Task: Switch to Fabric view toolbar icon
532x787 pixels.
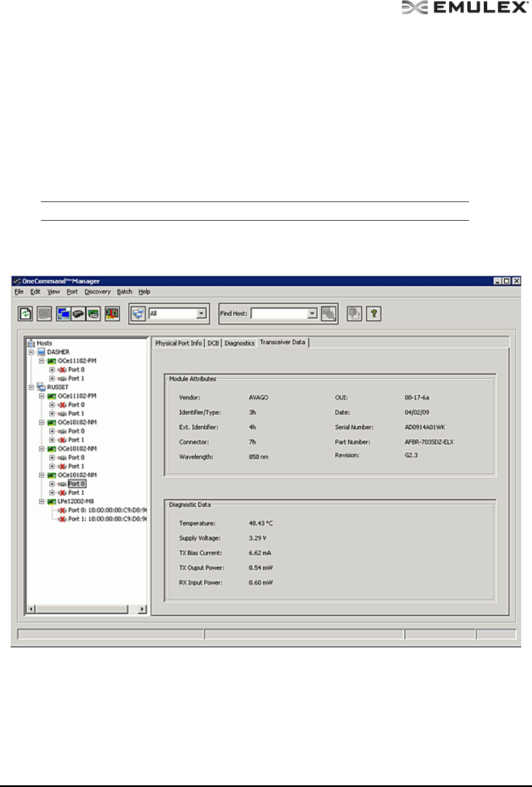Action: (x=78, y=313)
